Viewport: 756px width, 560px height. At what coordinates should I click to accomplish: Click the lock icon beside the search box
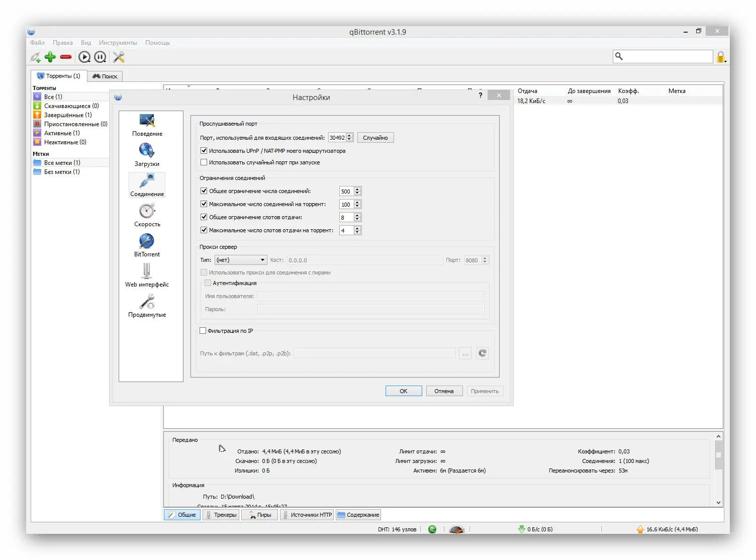(x=721, y=57)
